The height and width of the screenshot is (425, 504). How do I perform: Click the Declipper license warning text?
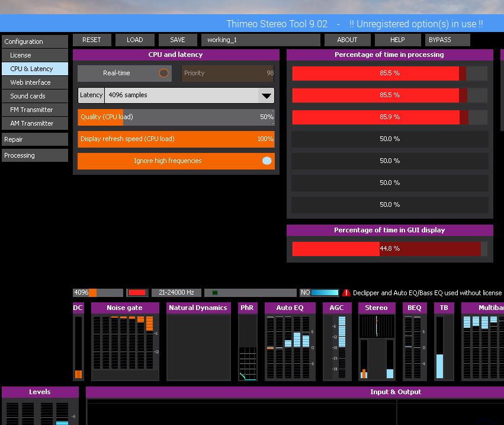[x=427, y=293]
